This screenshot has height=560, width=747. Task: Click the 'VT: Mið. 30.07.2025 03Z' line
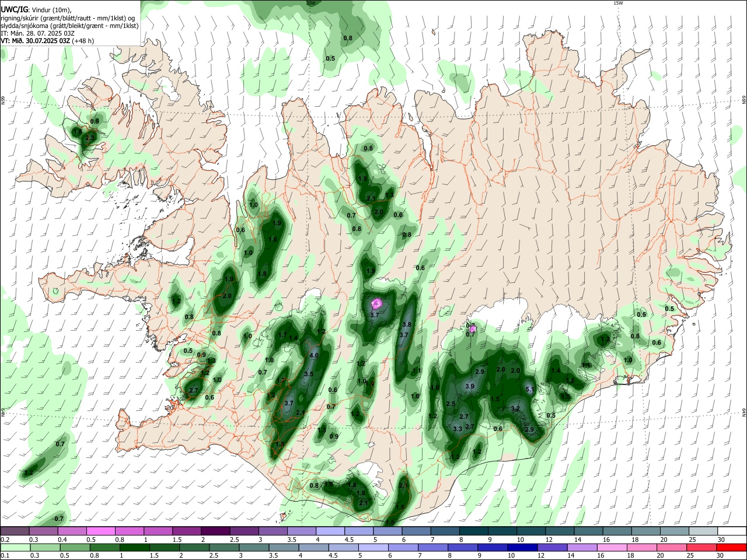pyautogui.click(x=36, y=41)
